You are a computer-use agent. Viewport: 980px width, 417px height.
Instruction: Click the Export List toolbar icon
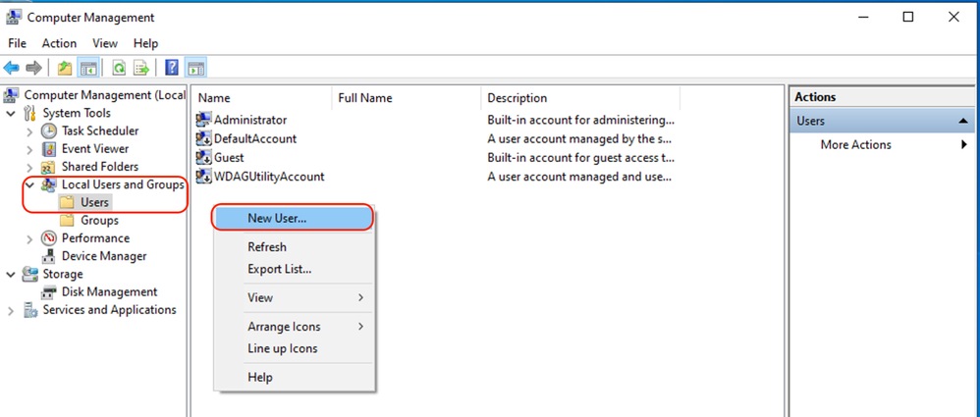[141, 68]
